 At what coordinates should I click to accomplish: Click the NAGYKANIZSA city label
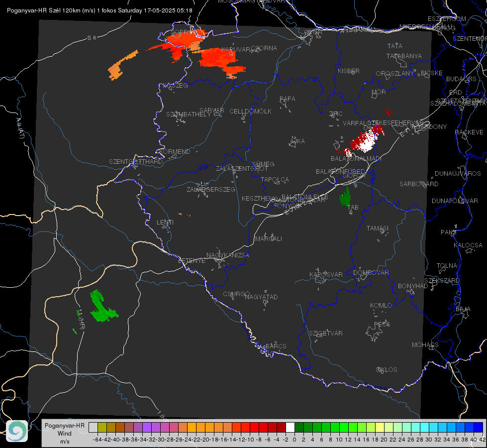[228, 255]
